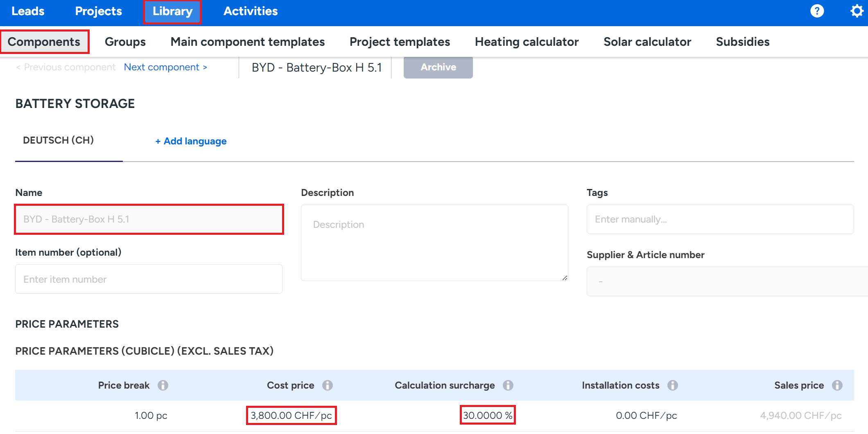The image size is (868, 434).
Task: Show the Sales price info icon
Action: coord(837,385)
